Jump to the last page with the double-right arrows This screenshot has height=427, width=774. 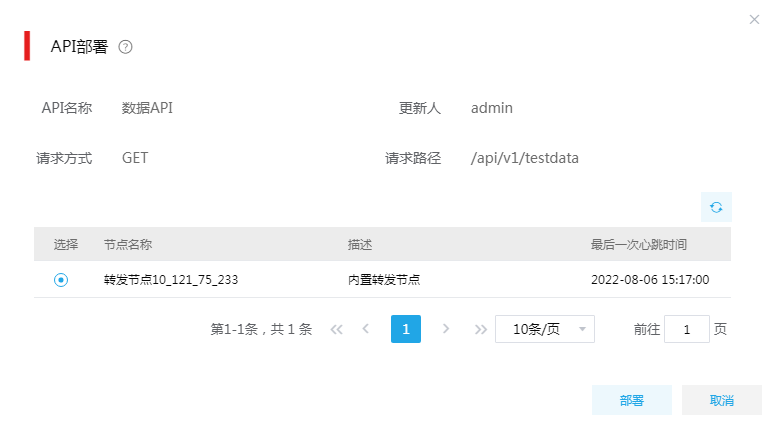pyautogui.click(x=480, y=329)
